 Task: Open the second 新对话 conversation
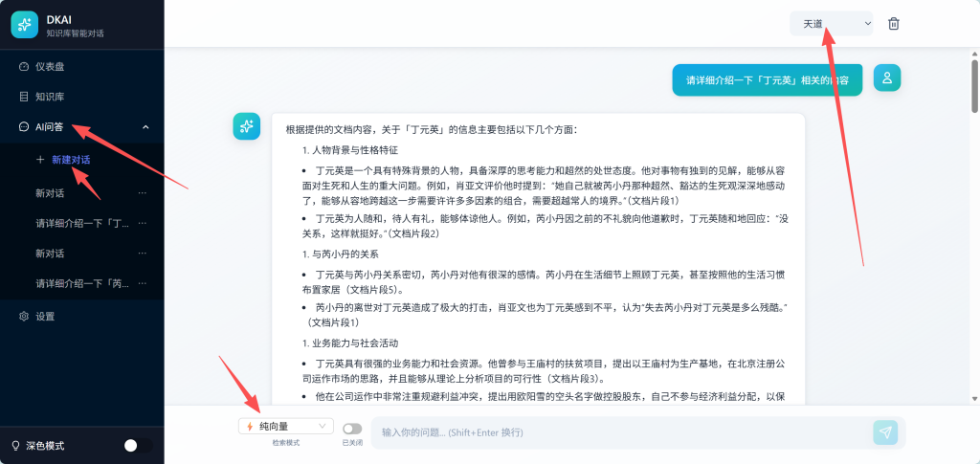click(50, 254)
